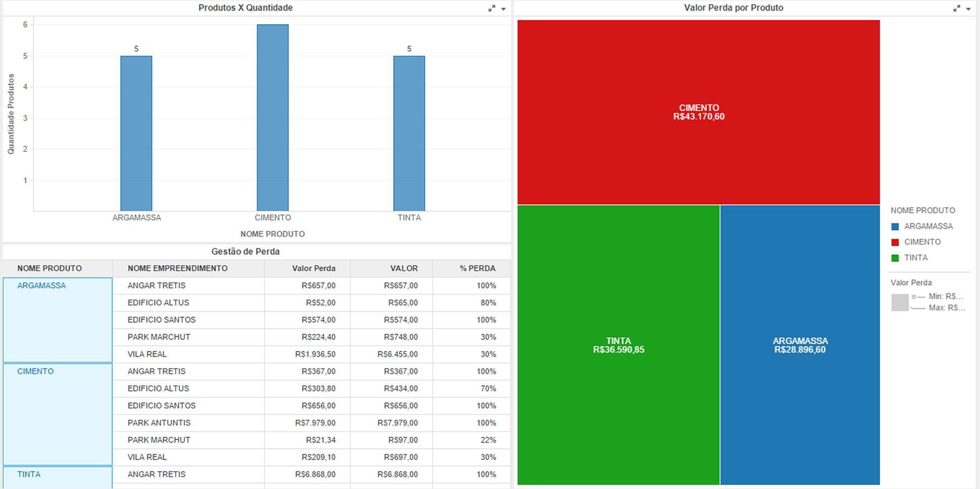Viewport: 980px width, 489px height.
Task: Select the ARGAMASSA bar in bar chart
Action: (x=136, y=133)
